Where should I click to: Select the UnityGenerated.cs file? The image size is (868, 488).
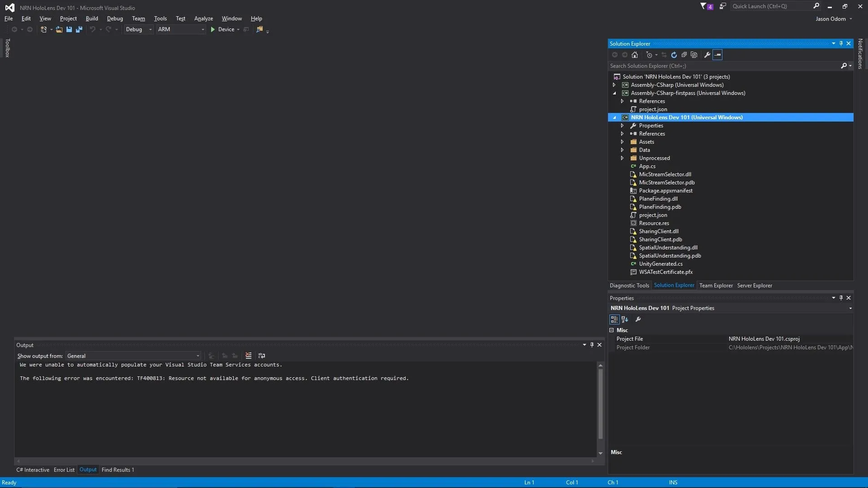660,264
